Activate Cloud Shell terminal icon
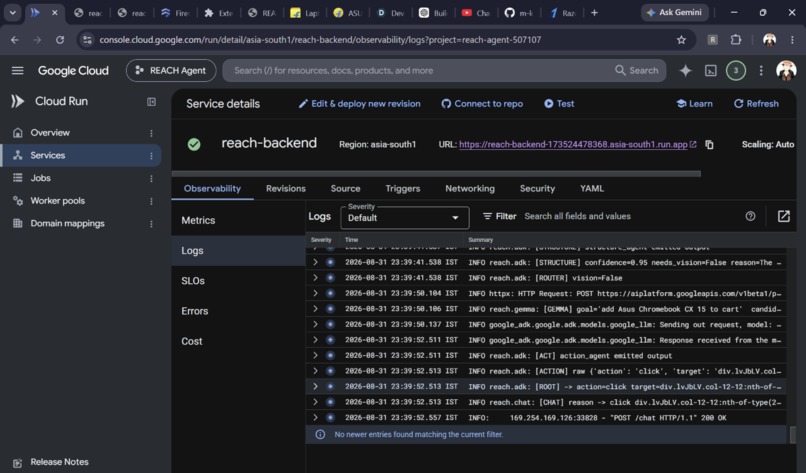The height and width of the screenshot is (473, 806). (x=710, y=70)
